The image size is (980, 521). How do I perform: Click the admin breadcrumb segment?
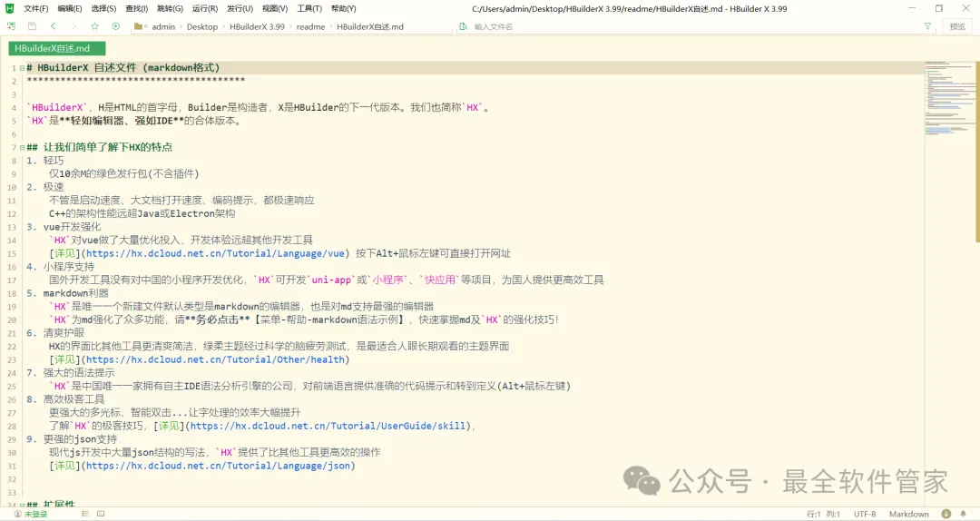click(x=163, y=26)
